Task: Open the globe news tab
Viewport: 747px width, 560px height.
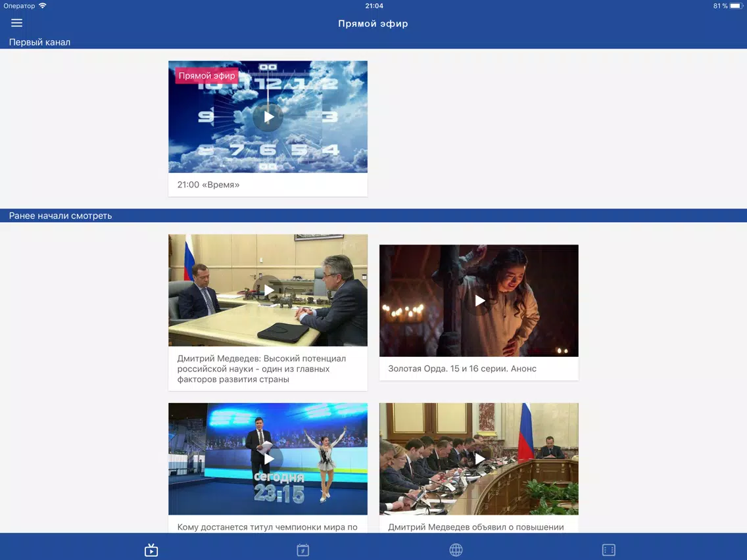Action: [456, 550]
